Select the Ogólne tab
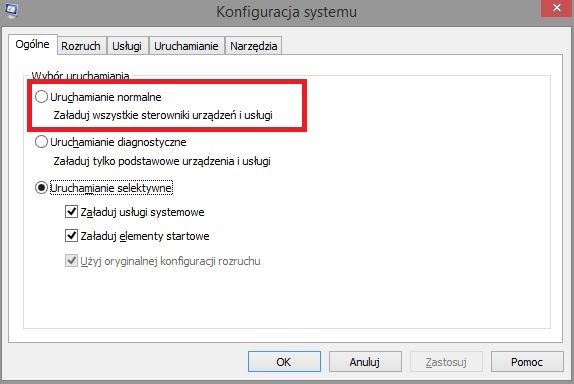The image size is (574, 384). (x=33, y=44)
